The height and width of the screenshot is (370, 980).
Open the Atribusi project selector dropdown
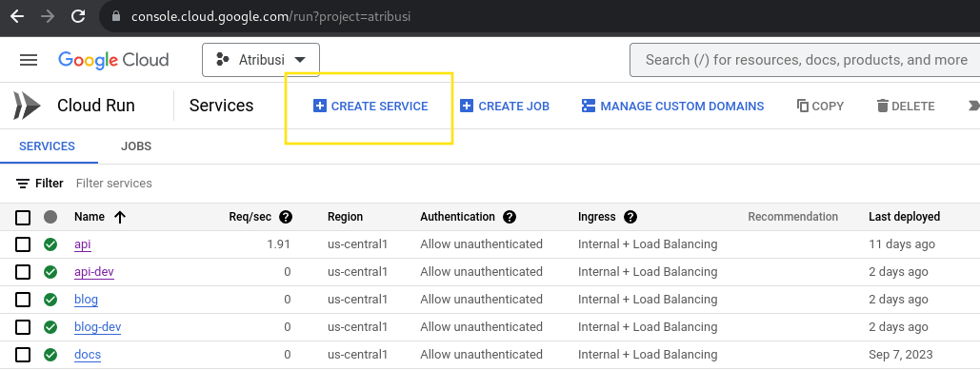tap(261, 60)
